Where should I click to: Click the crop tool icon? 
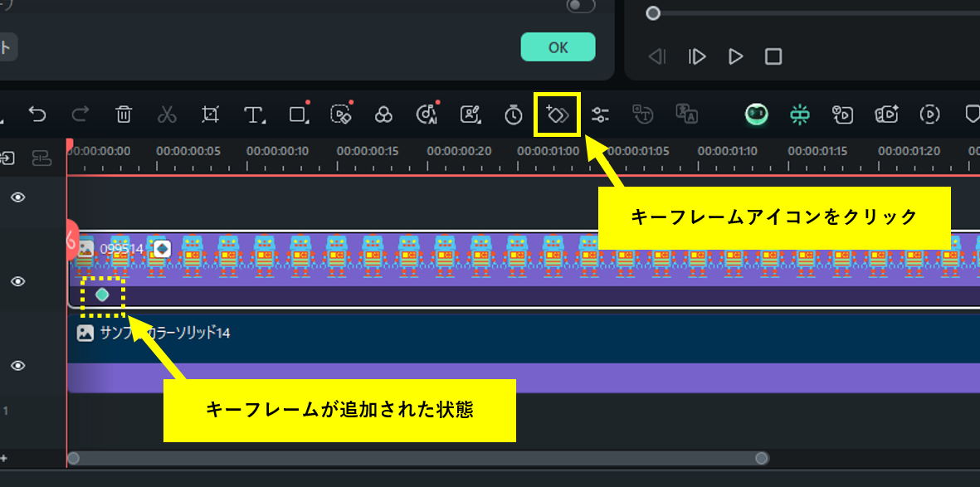211,114
